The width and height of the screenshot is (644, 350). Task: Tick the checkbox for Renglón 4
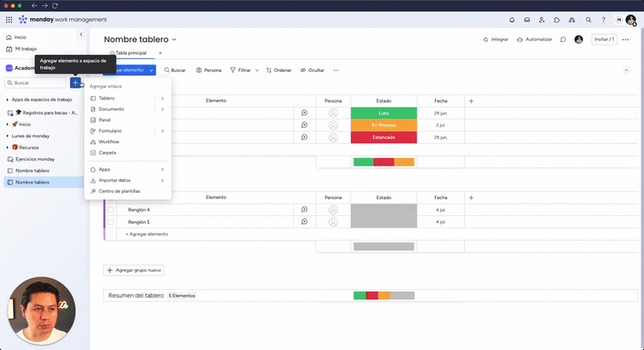click(111, 209)
